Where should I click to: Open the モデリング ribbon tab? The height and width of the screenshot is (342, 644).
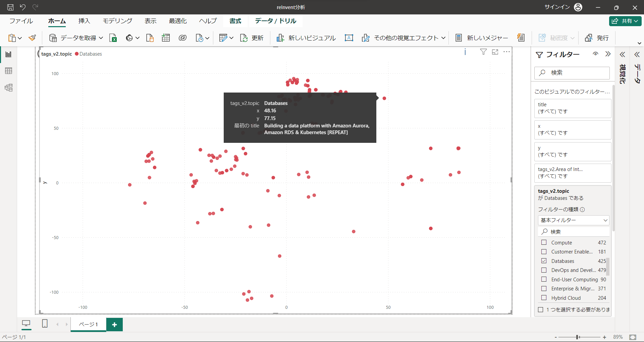point(117,21)
